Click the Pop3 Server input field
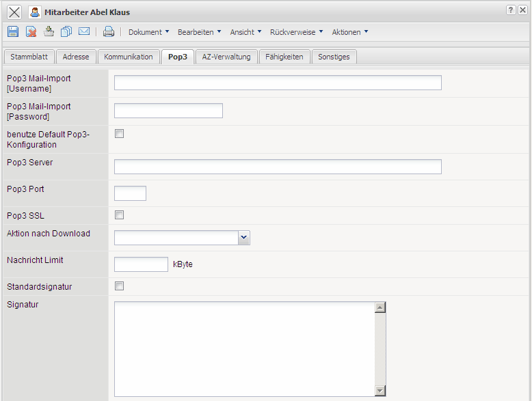The height and width of the screenshot is (401, 532). [278, 167]
